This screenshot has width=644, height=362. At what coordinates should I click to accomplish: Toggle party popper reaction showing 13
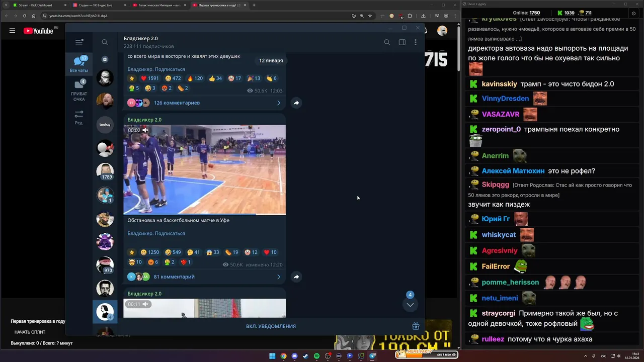[254, 78]
